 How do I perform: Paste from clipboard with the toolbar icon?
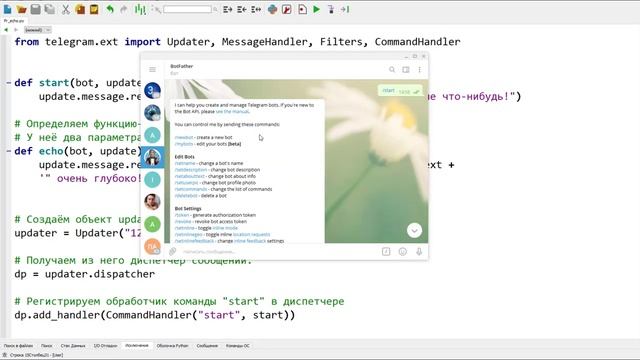(x=94, y=9)
